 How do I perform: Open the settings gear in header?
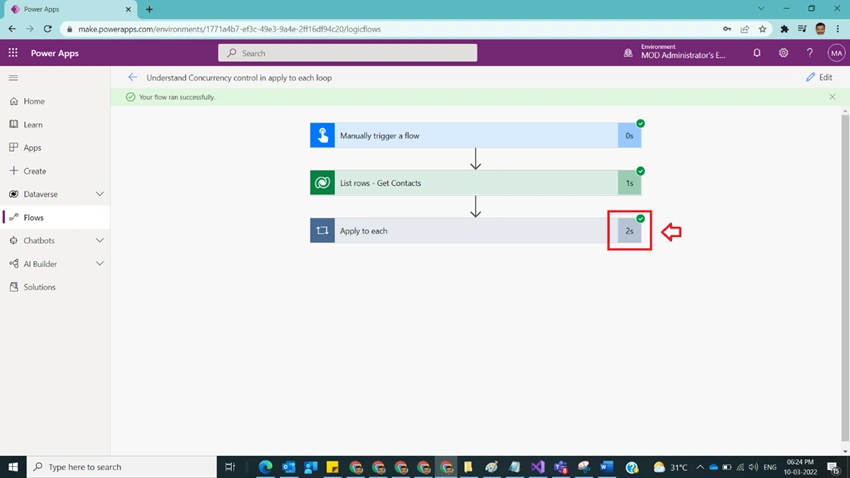(783, 53)
